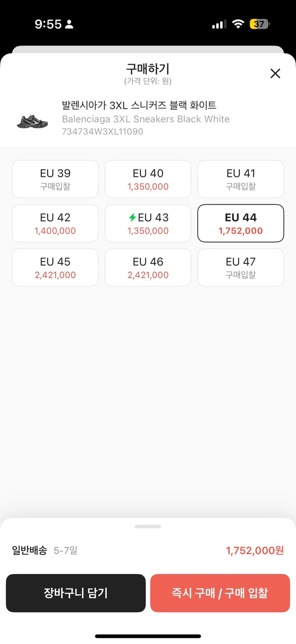
Task: Choose the EU 46 size option
Action: [148, 267]
